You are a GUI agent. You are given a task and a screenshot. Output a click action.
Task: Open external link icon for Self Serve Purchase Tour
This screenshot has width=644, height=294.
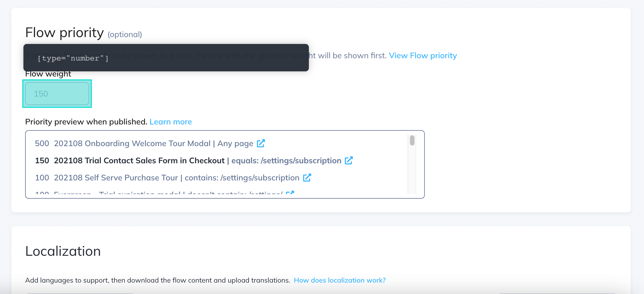(x=307, y=178)
